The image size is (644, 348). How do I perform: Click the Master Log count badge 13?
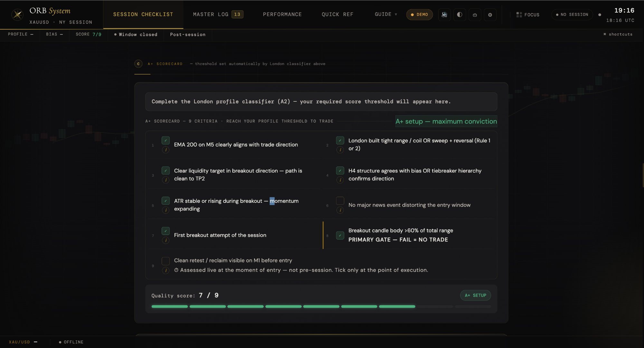[x=237, y=14]
